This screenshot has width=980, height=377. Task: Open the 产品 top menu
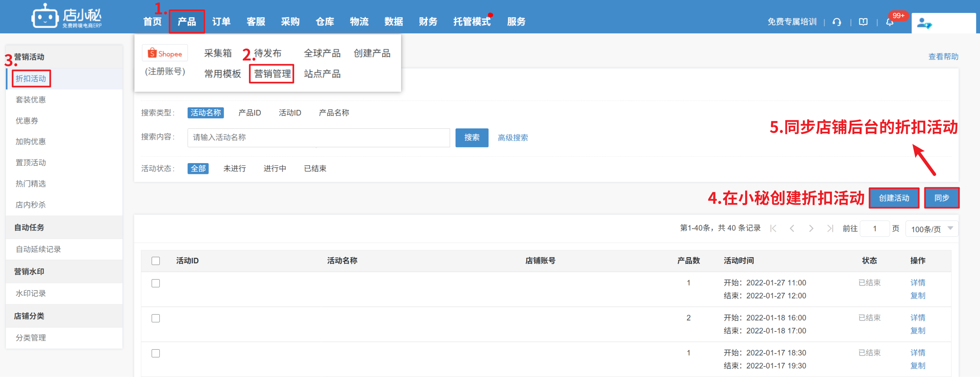coord(187,22)
